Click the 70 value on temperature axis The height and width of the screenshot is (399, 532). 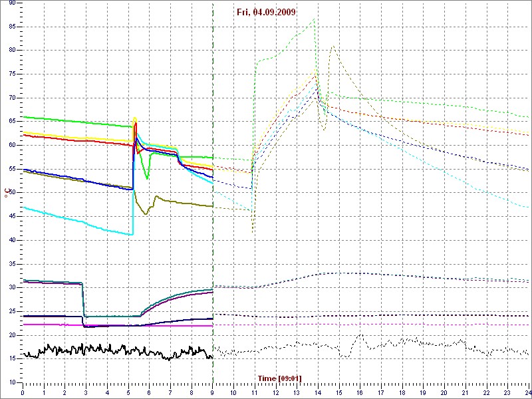pos(12,98)
